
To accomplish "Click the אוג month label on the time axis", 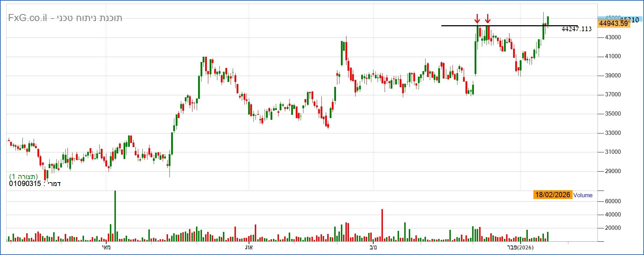I will pyautogui.click(x=248, y=248).
